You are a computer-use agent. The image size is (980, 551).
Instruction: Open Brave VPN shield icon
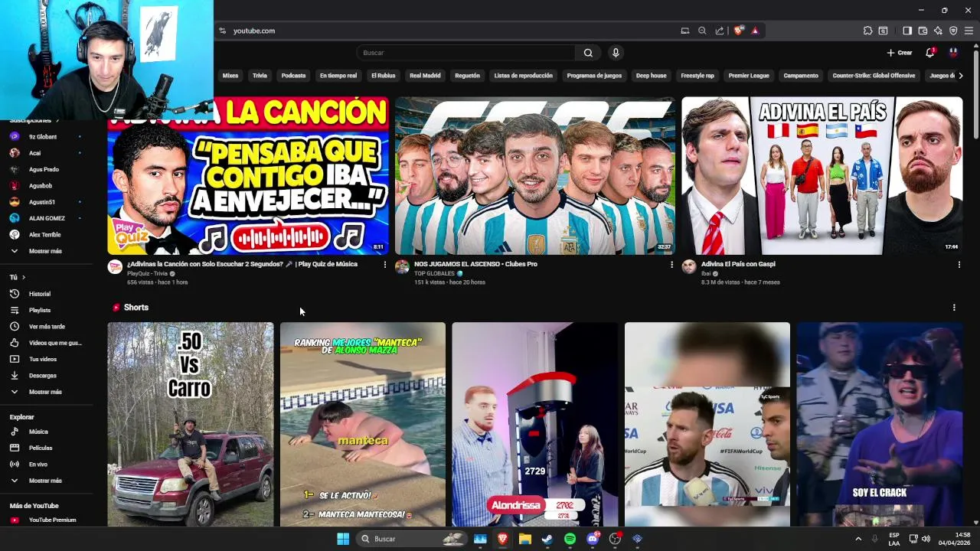[953, 31]
